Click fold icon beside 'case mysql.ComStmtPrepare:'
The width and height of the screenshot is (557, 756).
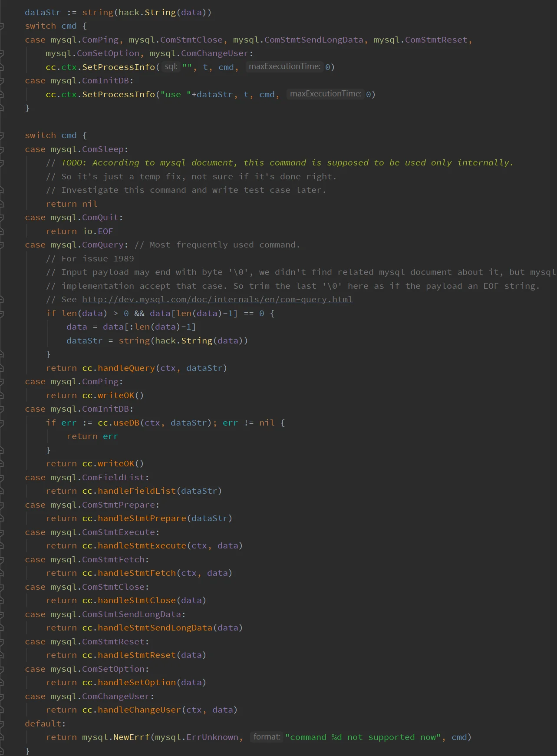point(2,505)
